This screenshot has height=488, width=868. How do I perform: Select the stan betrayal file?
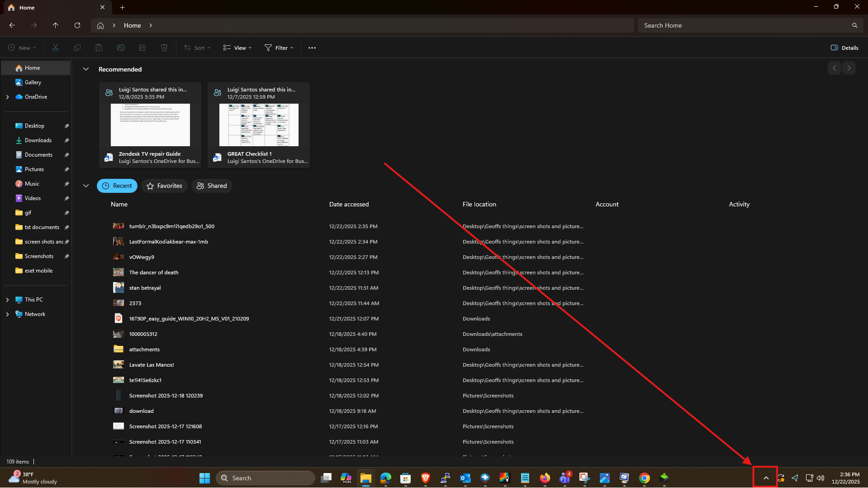145,288
